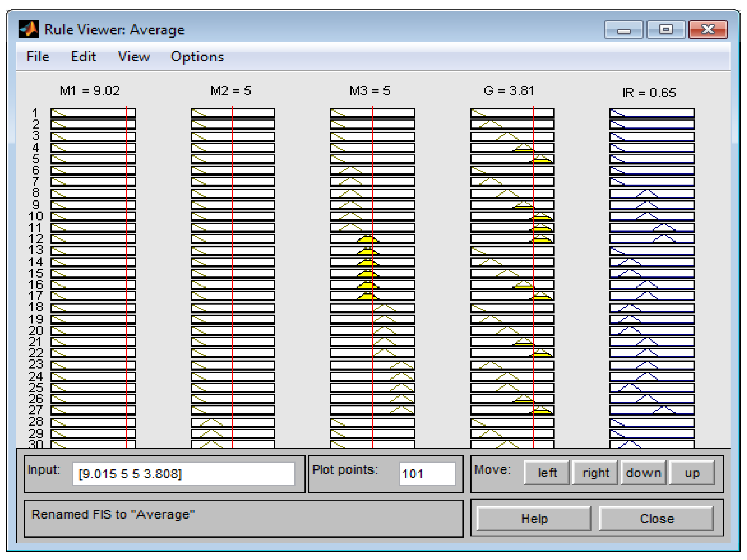747x560 pixels.
Task: Open Help for the Rule Viewer
Action: [x=534, y=518]
